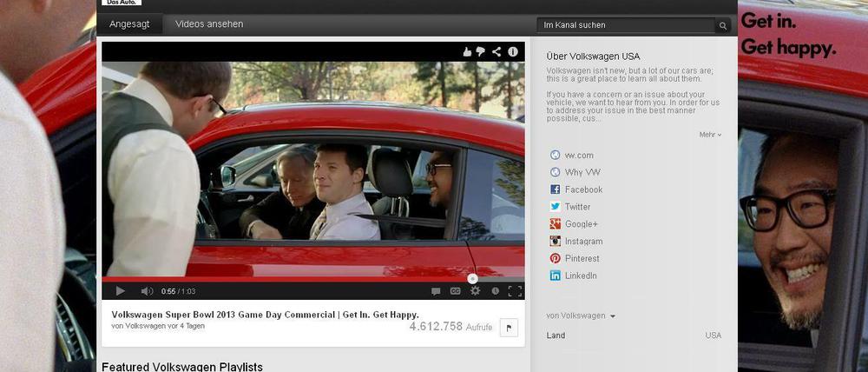868x372 pixels.
Task: Visit Volkswagen's Facebook page link
Action: pos(583,189)
